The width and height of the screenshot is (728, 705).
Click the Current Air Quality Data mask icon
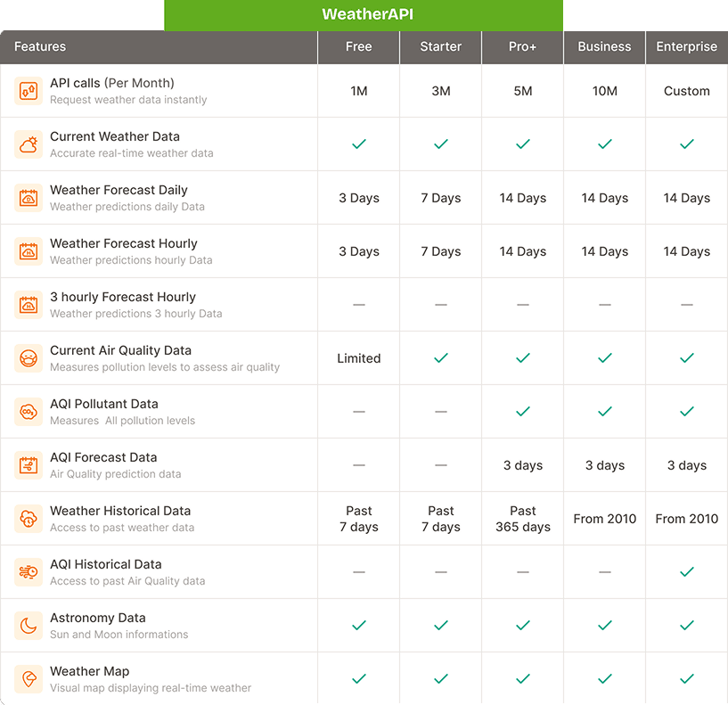pyautogui.click(x=29, y=358)
